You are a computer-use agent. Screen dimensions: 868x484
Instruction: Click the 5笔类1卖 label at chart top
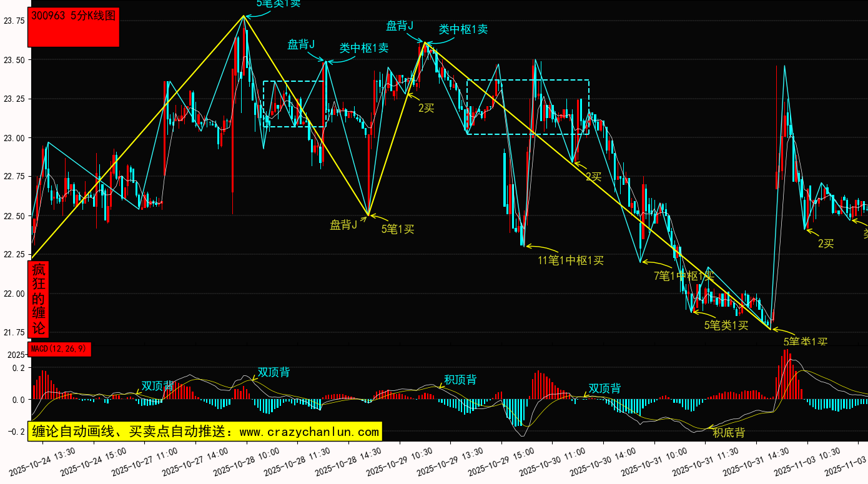[x=278, y=4]
